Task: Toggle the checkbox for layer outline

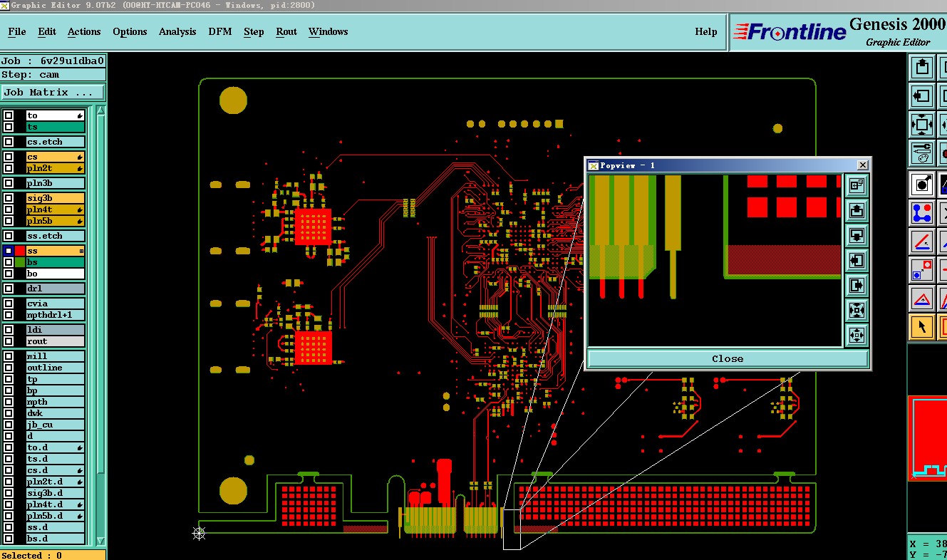Action: pos(9,368)
